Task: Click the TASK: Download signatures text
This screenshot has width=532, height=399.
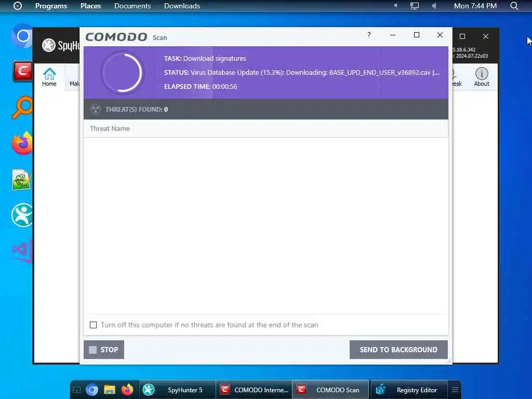Action: 205,58
